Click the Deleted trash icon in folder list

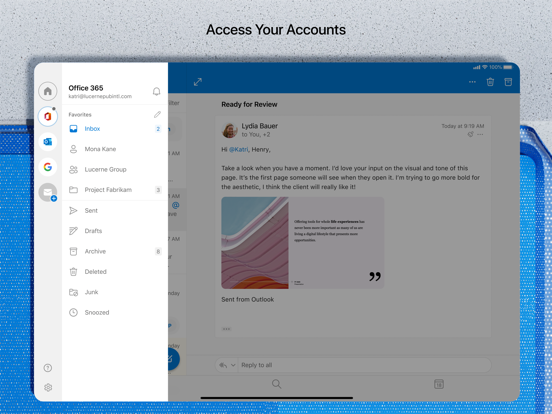pos(73,272)
